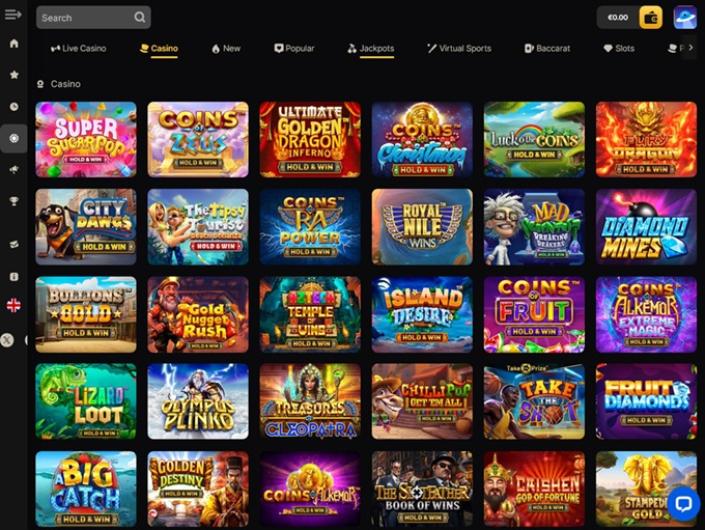The height and width of the screenshot is (530, 705).
Task: Open the user profile avatar
Action: click(685, 18)
